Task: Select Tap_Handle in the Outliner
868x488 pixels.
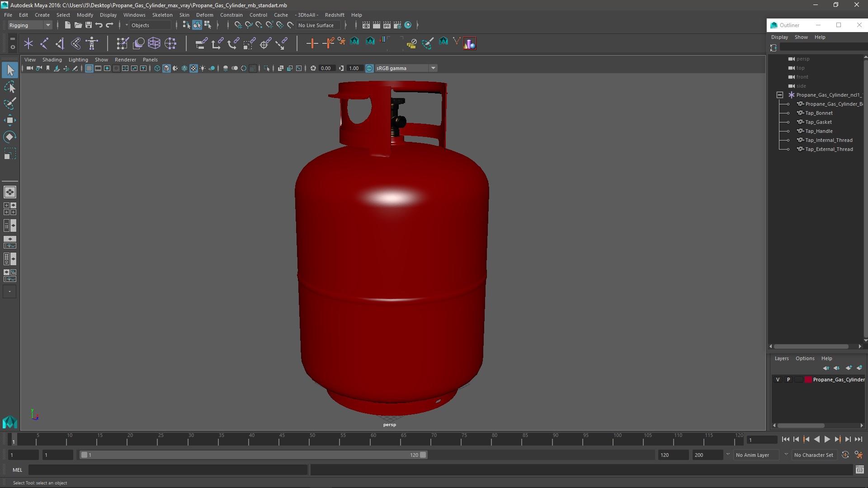Action: click(819, 131)
